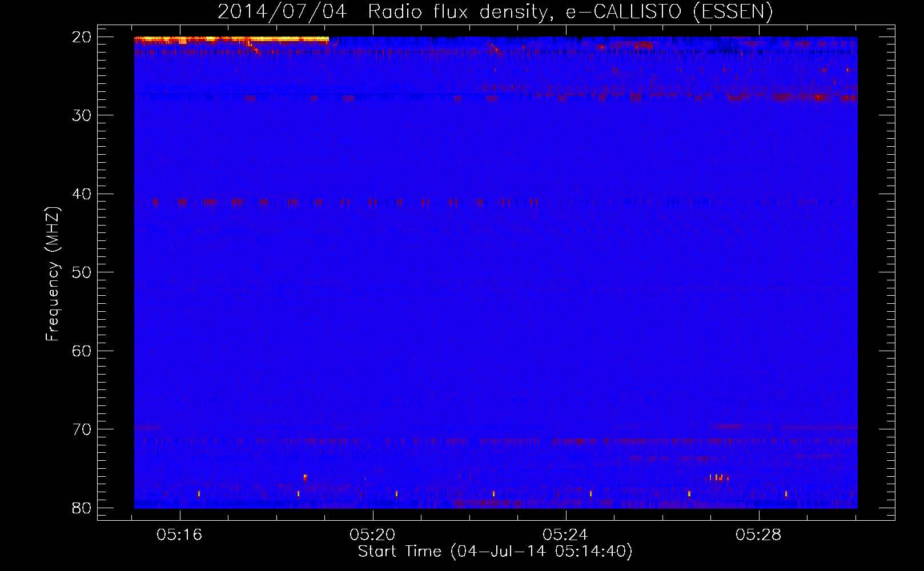924x571 pixels.
Task: Click the 80 MHz frequency tick label
Action: 82,508
